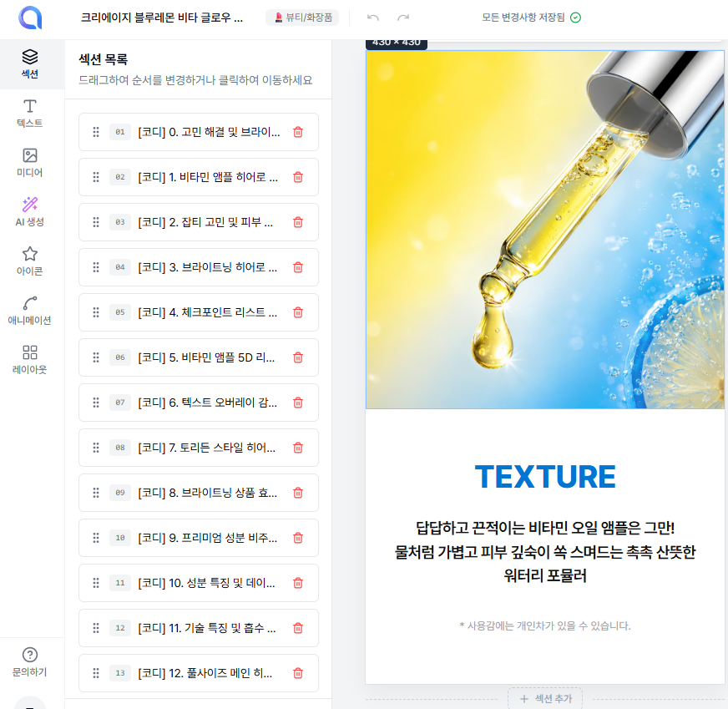728x709 pixels.
Task: Select section [코디] 3. 브라이트닝 히어로
Action: point(199,267)
